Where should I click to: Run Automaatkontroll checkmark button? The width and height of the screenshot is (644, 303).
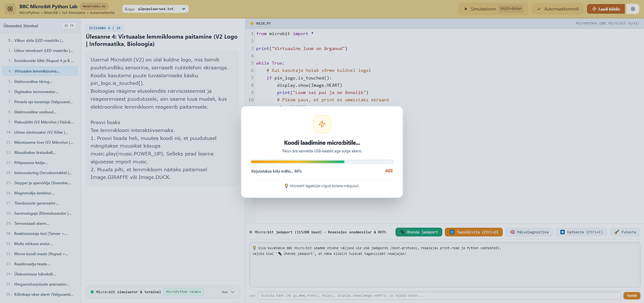[x=557, y=9]
